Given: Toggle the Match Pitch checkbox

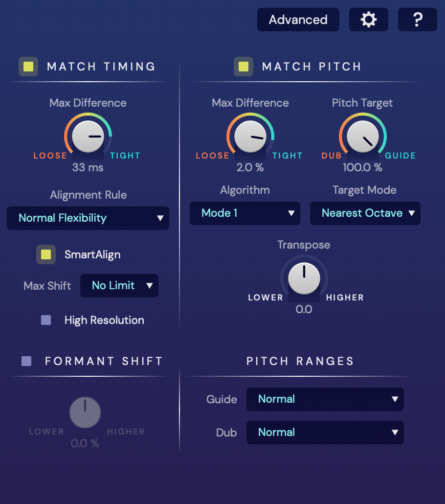Looking at the screenshot, I should point(243,67).
